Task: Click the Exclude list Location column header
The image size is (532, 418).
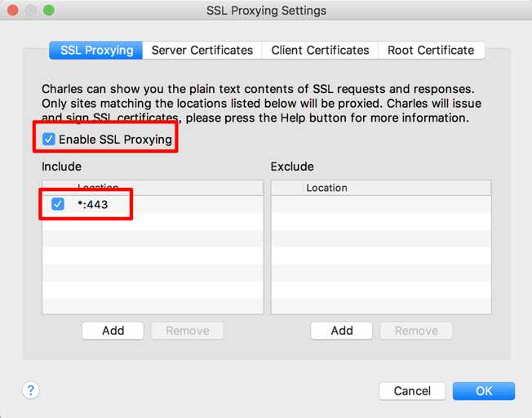Action: click(397, 188)
